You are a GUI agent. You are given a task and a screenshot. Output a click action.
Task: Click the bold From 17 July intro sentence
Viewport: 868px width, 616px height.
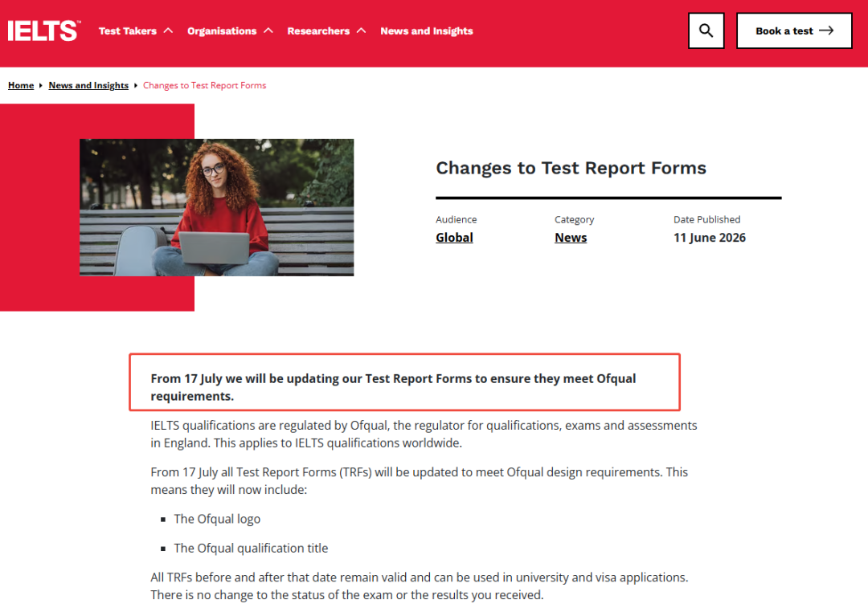(x=393, y=387)
